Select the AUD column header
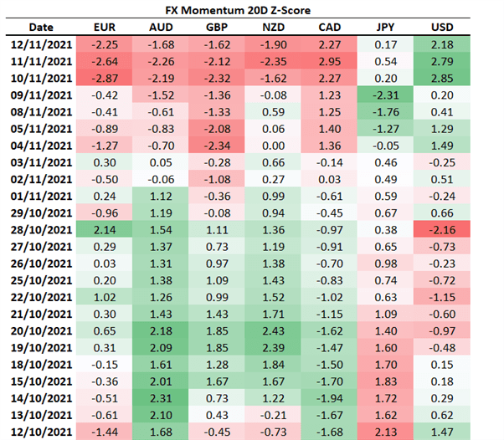This screenshot has height=440, width=504. 162,28
